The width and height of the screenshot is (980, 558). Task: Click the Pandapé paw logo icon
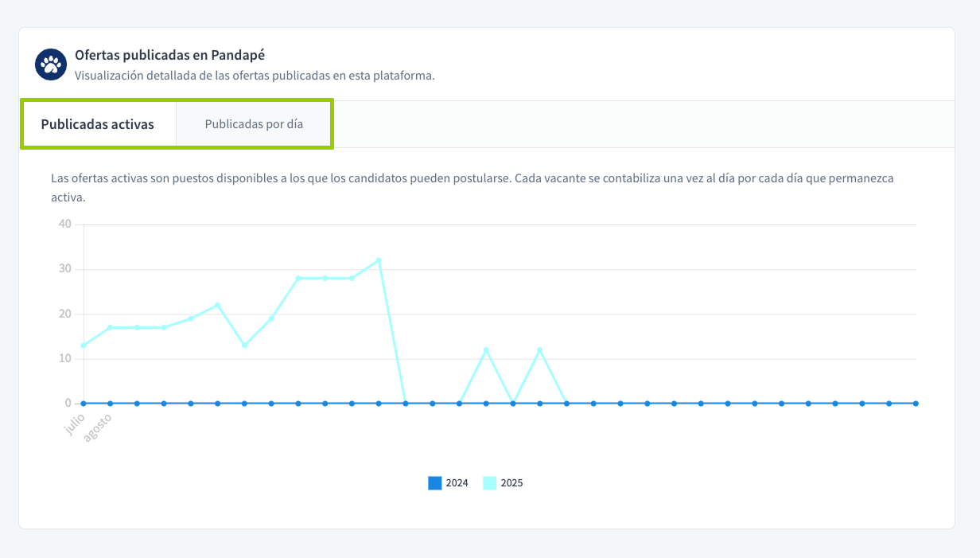click(51, 64)
